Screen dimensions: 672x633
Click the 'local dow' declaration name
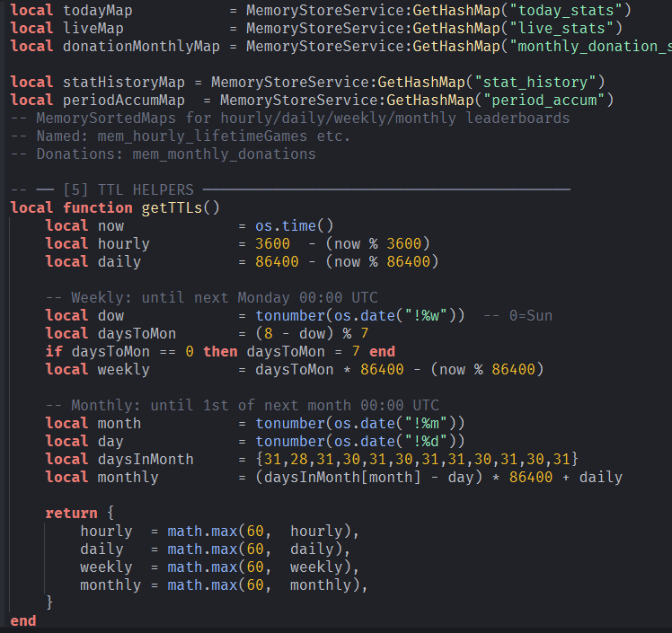click(x=111, y=316)
